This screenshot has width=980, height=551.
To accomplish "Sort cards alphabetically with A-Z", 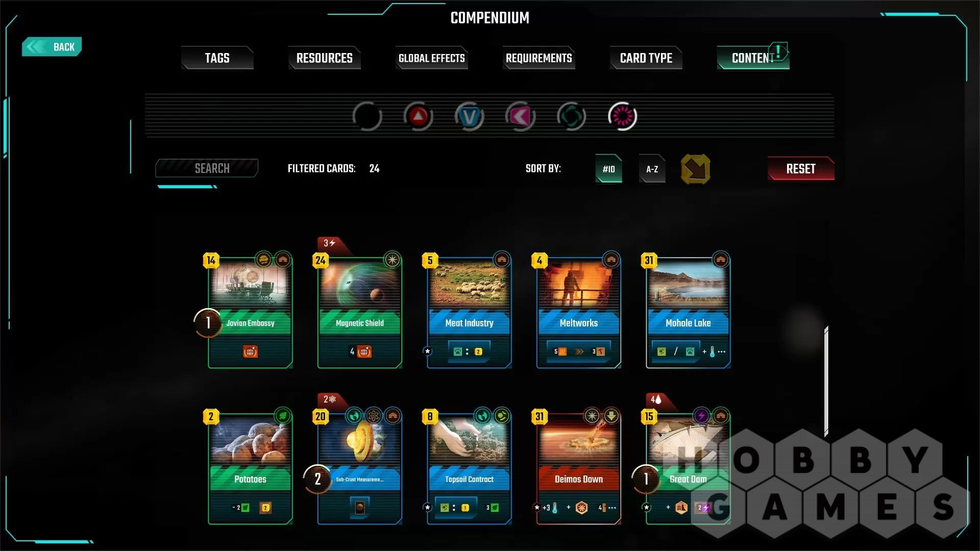I will (652, 169).
